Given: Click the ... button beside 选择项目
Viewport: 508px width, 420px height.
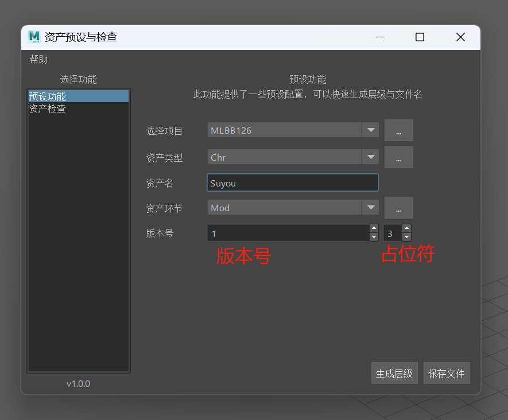Looking at the screenshot, I should pos(399,130).
